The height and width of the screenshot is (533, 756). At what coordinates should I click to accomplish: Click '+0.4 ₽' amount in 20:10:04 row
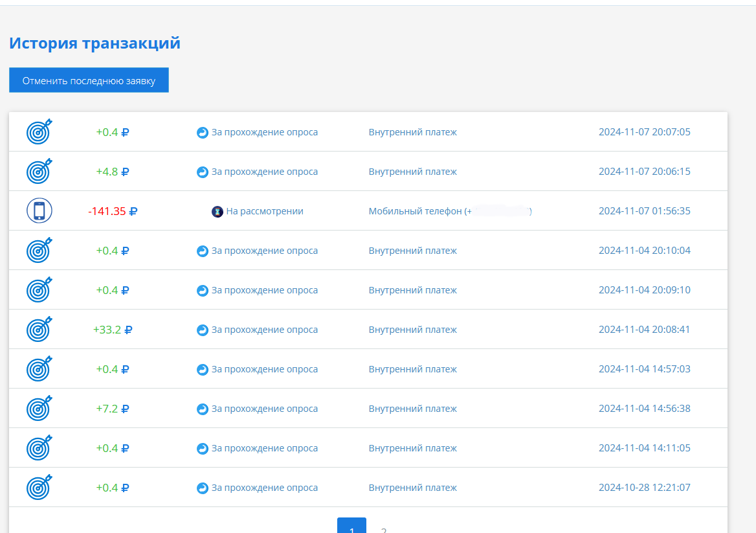pyautogui.click(x=113, y=251)
